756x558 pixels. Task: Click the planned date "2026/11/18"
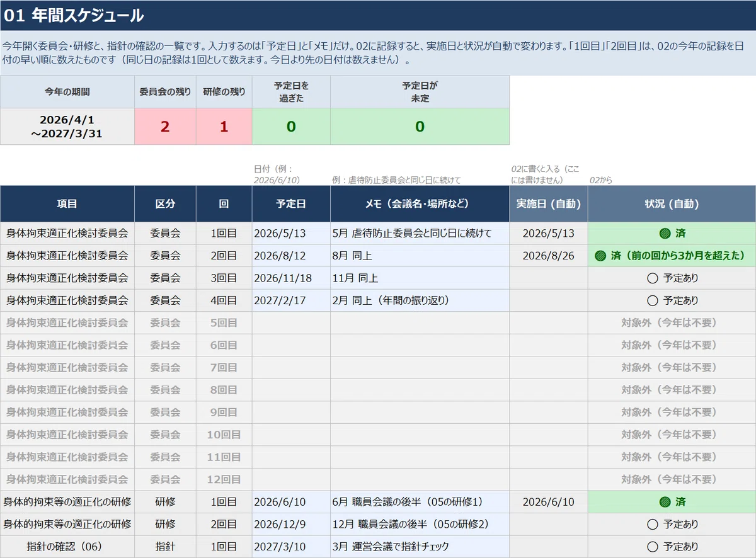coord(291,278)
